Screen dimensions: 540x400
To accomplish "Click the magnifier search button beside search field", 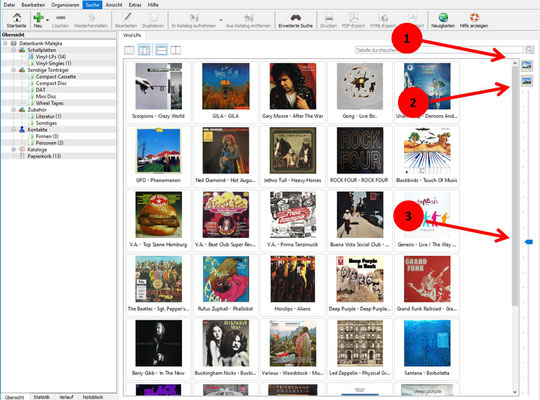I will pyautogui.click(x=529, y=50).
